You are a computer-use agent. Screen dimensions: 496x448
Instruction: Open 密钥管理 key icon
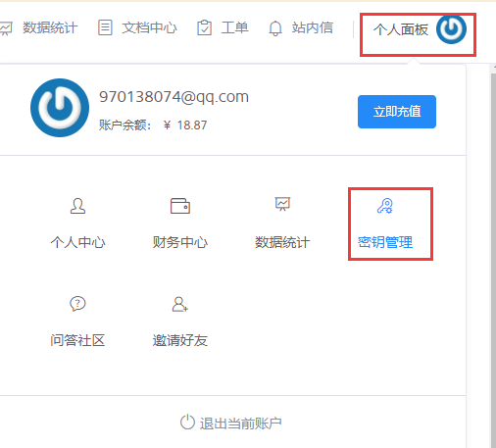click(x=385, y=206)
